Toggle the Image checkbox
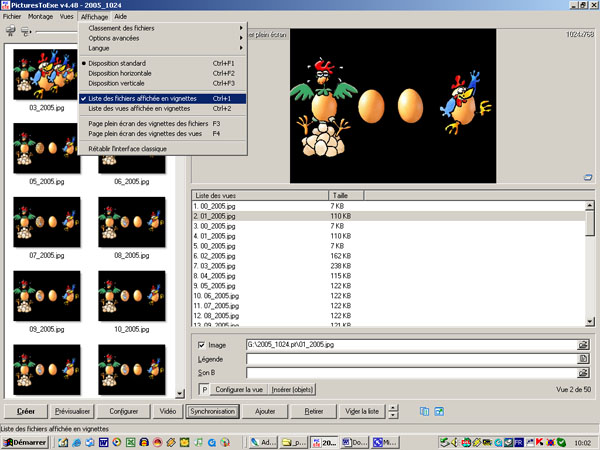 tap(202, 345)
